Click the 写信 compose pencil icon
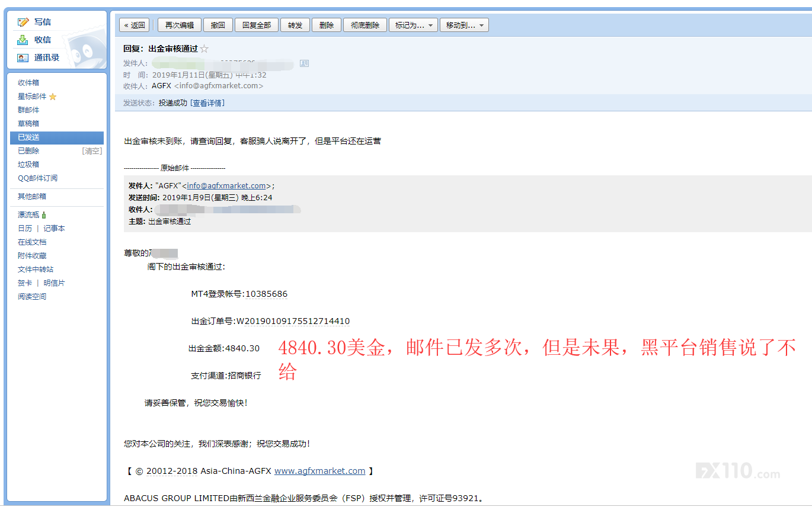 (23, 22)
